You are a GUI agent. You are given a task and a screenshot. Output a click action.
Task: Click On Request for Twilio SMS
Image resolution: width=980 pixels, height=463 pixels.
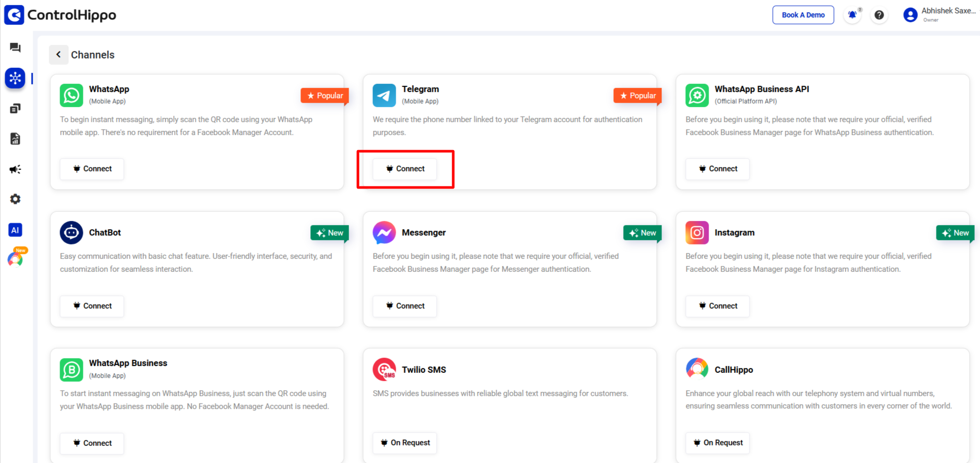(405, 443)
